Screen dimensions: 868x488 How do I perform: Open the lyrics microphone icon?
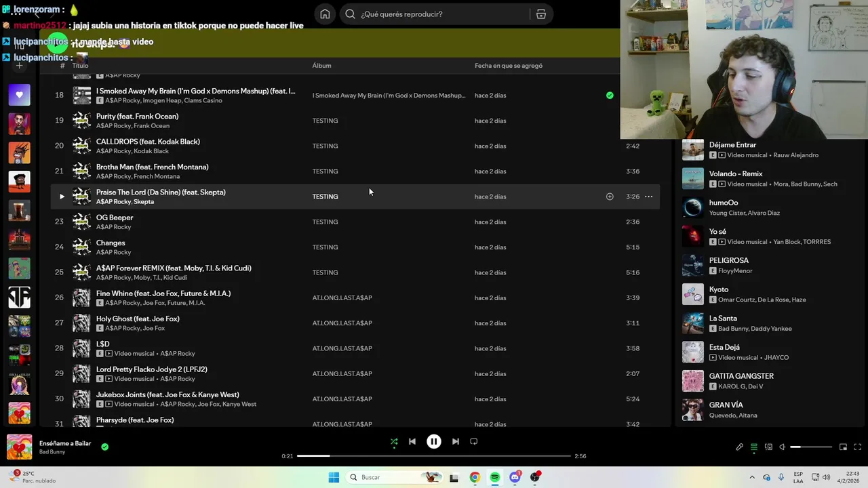coord(740,447)
